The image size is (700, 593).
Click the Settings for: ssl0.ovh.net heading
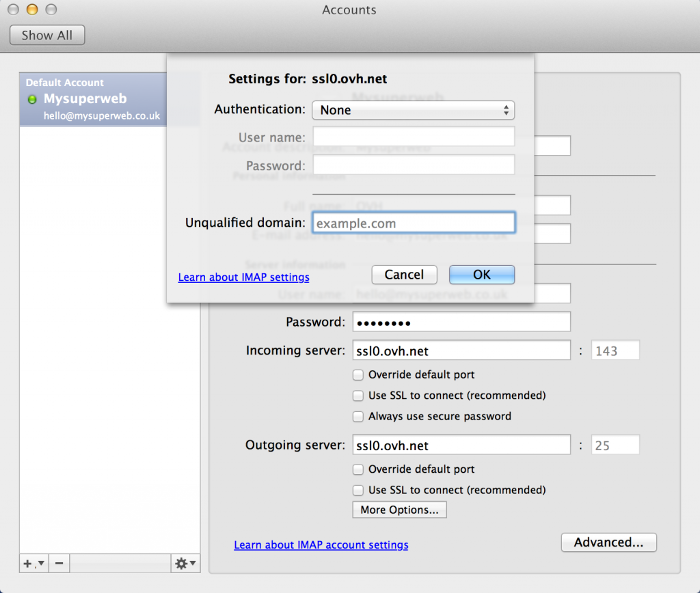pyautogui.click(x=308, y=79)
